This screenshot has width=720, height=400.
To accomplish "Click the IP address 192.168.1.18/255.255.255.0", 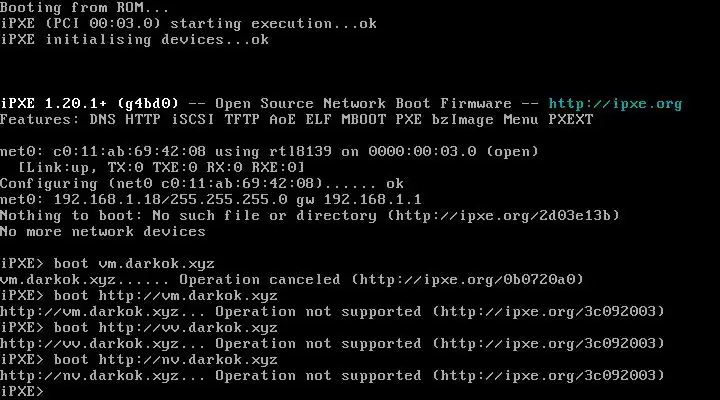I will pyautogui.click(x=170, y=199).
